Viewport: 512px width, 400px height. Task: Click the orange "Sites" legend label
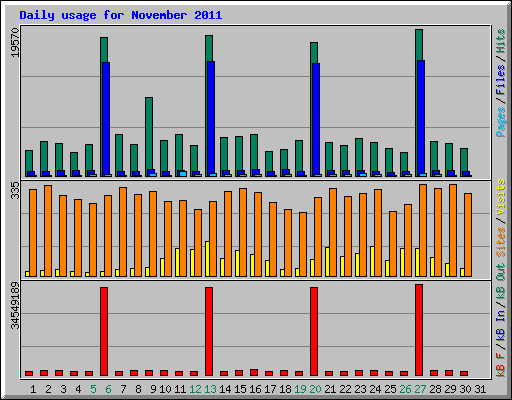coord(501,242)
